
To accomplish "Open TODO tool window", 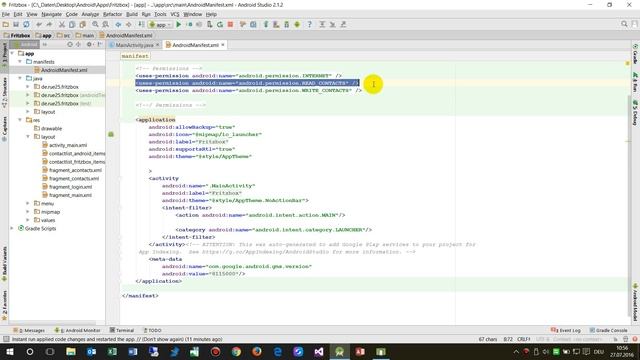I will click(152, 330).
